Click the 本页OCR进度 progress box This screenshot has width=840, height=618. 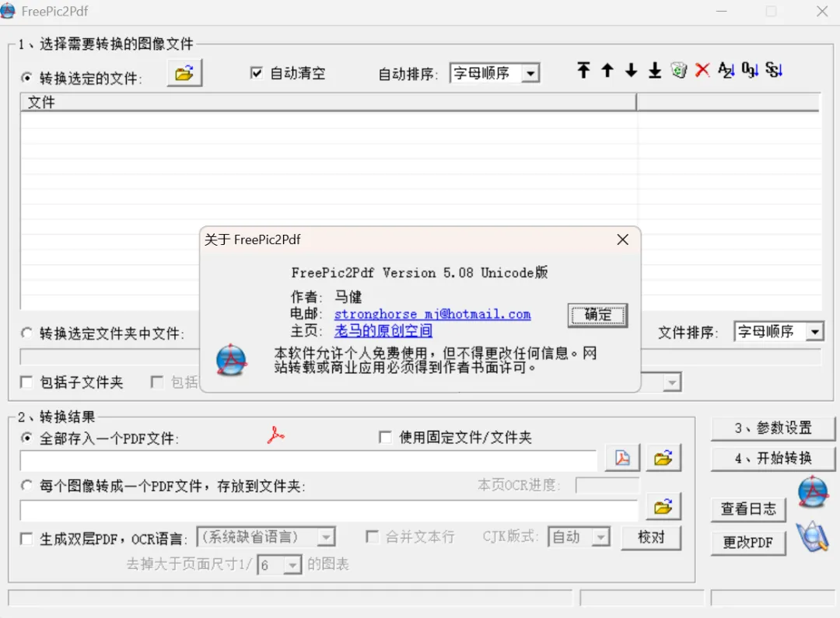[607, 485]
